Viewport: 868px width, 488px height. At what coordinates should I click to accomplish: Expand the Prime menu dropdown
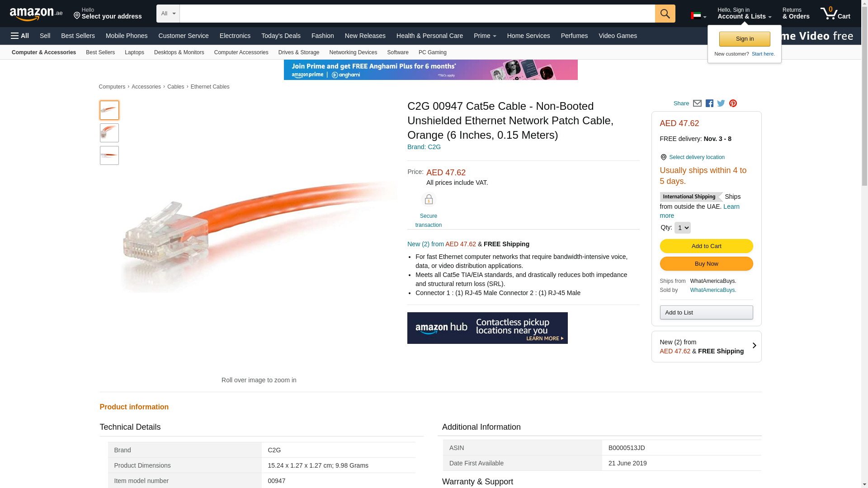[x=485, y=36]
